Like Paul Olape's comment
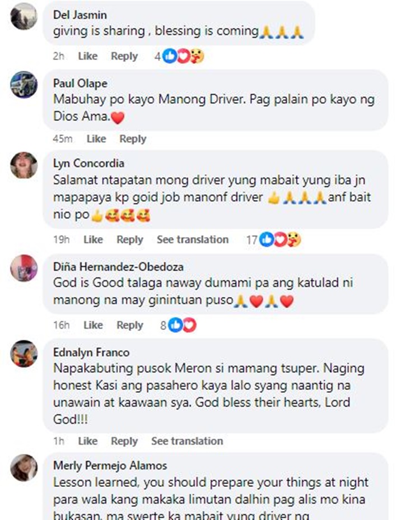 pos(96,138)
